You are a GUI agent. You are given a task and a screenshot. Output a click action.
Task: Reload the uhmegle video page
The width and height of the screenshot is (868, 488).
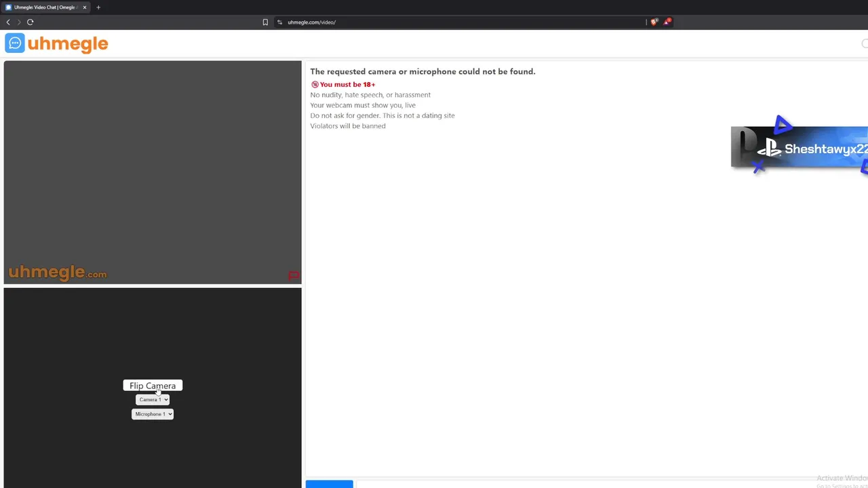pyautogui.click(x=30, y=22)
